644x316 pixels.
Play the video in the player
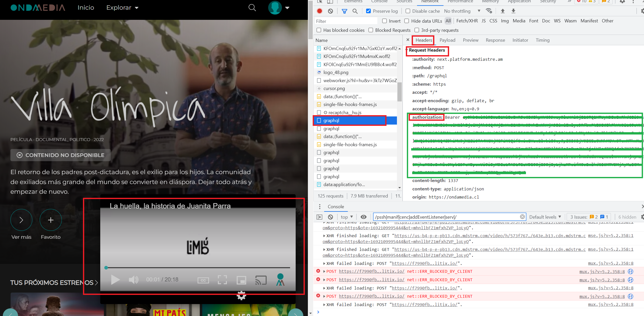[115, 280]
